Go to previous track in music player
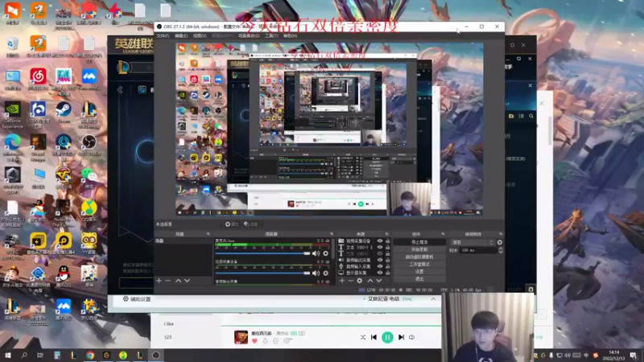644x362 pixels. click(x=374, y=337)
